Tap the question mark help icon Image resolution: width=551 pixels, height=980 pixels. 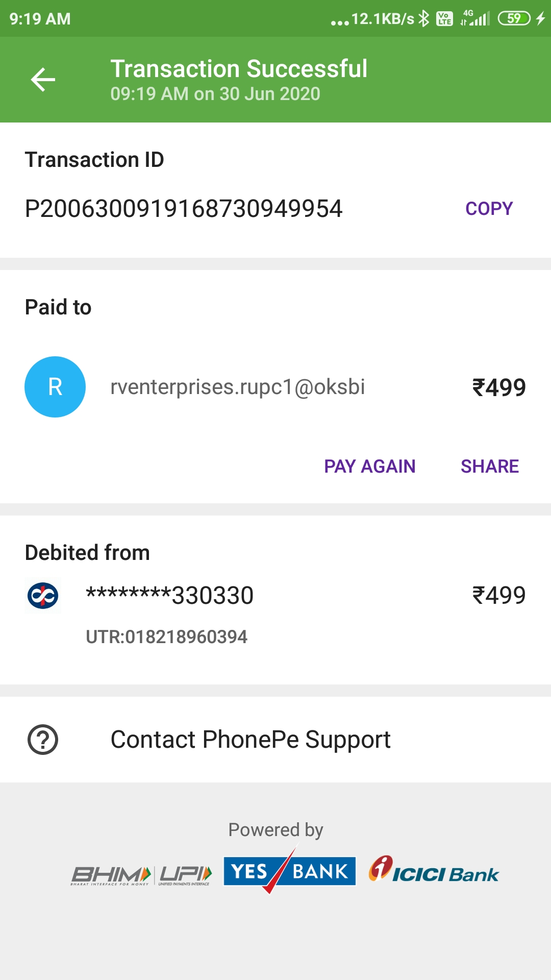(x=43, y=740)
